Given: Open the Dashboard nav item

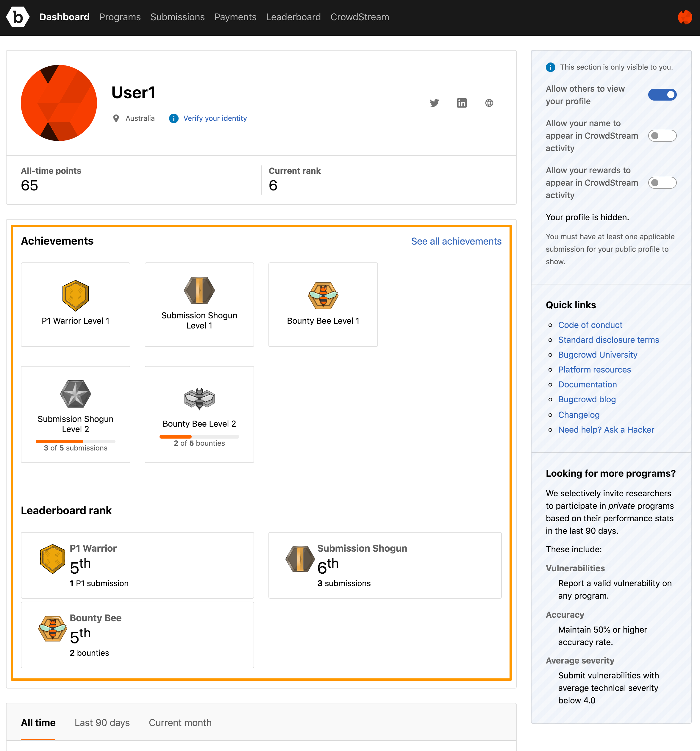Looking at the screenshot, I should tap(64, 17).
